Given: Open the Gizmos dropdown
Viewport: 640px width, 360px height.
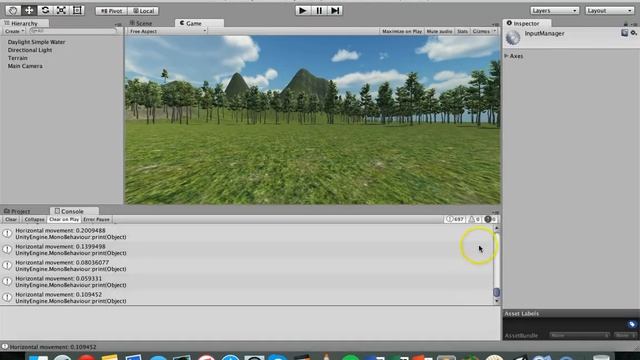Looking at the screenshot, I should tap(484, 31).
